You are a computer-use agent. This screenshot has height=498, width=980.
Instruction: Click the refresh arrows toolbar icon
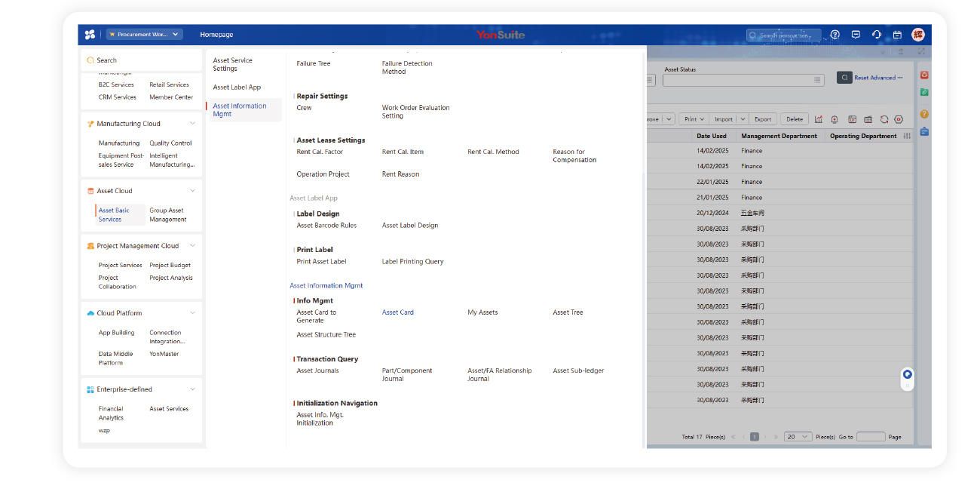(884, 119)
